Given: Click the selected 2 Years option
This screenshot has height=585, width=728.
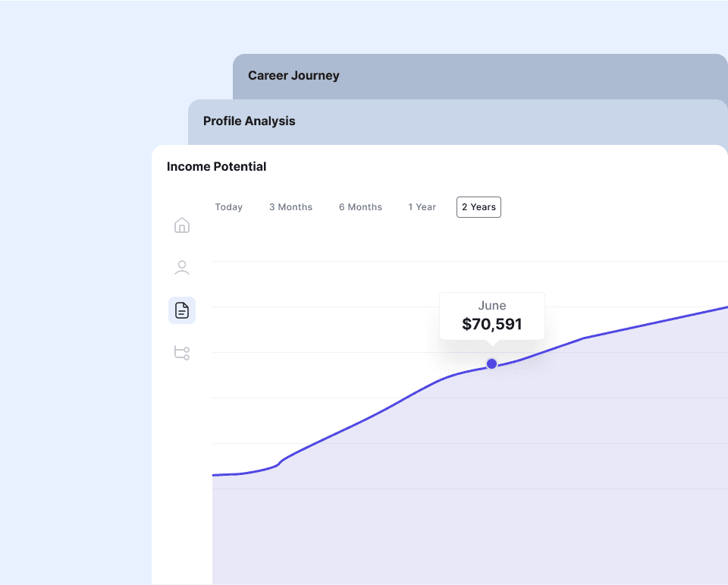Looking at the screenshot, I should pyautogui.click(x=479, y=207).
